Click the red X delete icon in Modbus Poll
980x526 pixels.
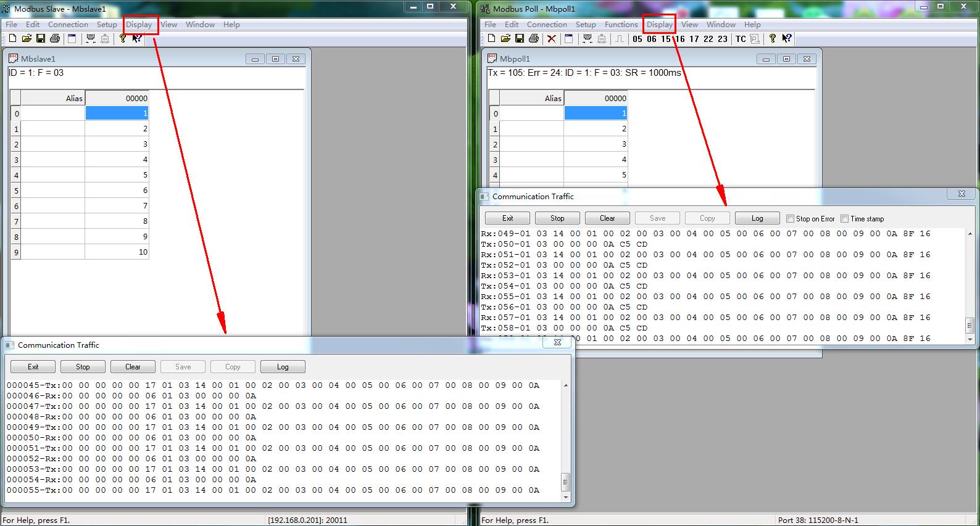tap(552, 39)
